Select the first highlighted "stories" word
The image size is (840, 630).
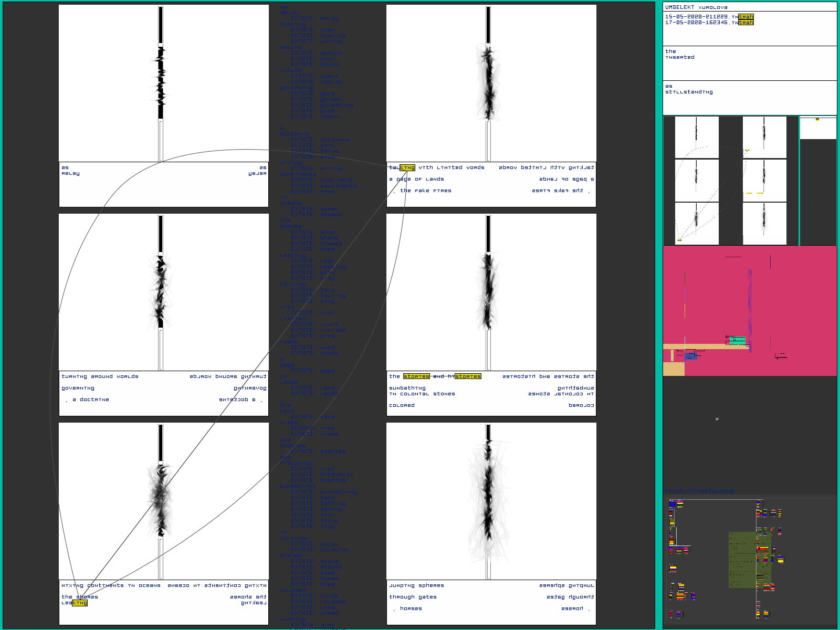pos(416,376)
